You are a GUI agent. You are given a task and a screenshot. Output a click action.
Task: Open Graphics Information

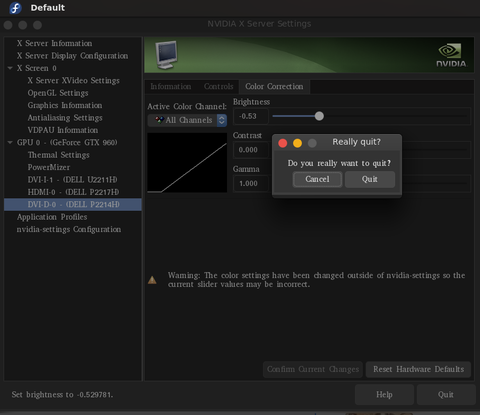tap(65, 105)
